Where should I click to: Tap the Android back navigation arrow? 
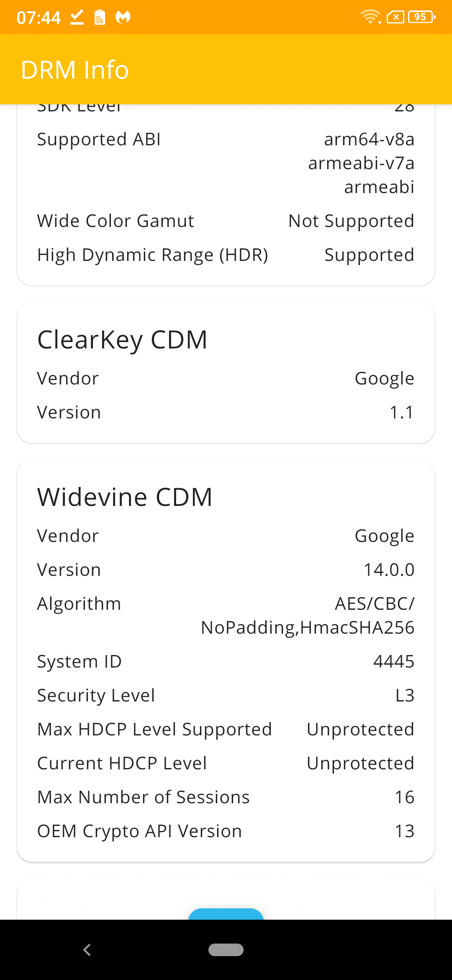tap(87, 950)
